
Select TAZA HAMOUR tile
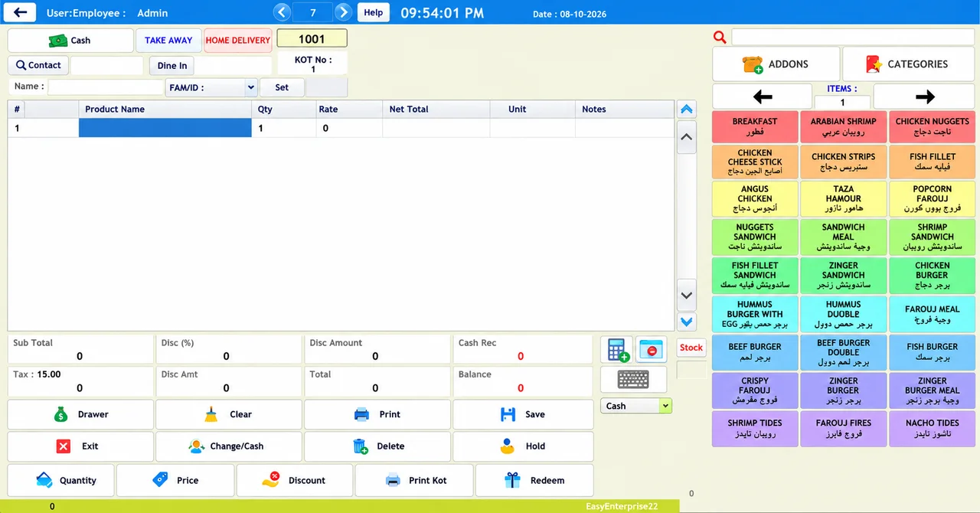844,198
